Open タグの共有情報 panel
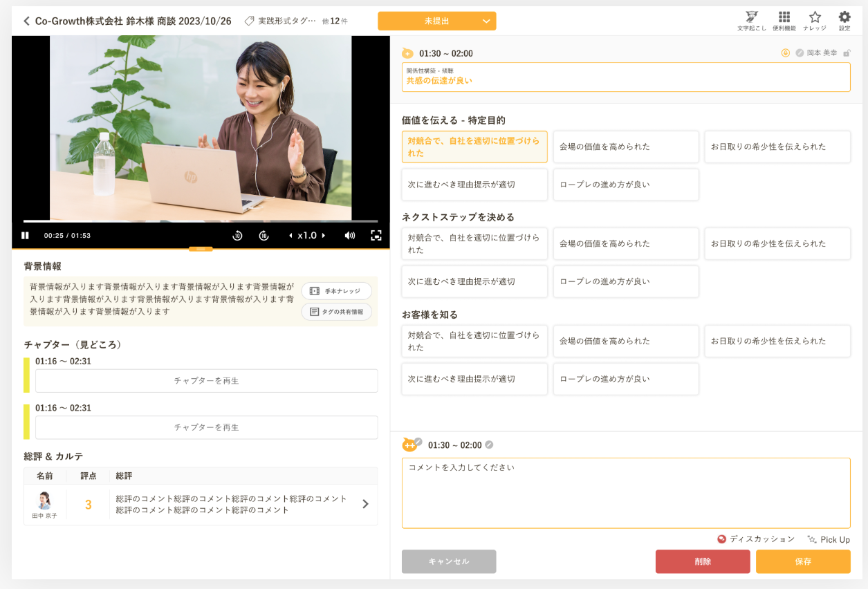The image size is (868, 589). [336, 312]
